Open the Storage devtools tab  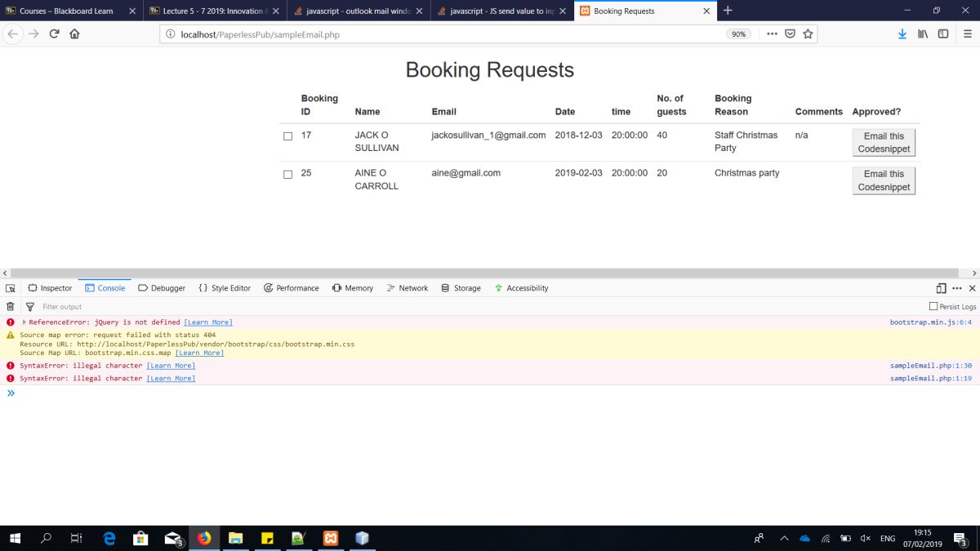[461, 288]
